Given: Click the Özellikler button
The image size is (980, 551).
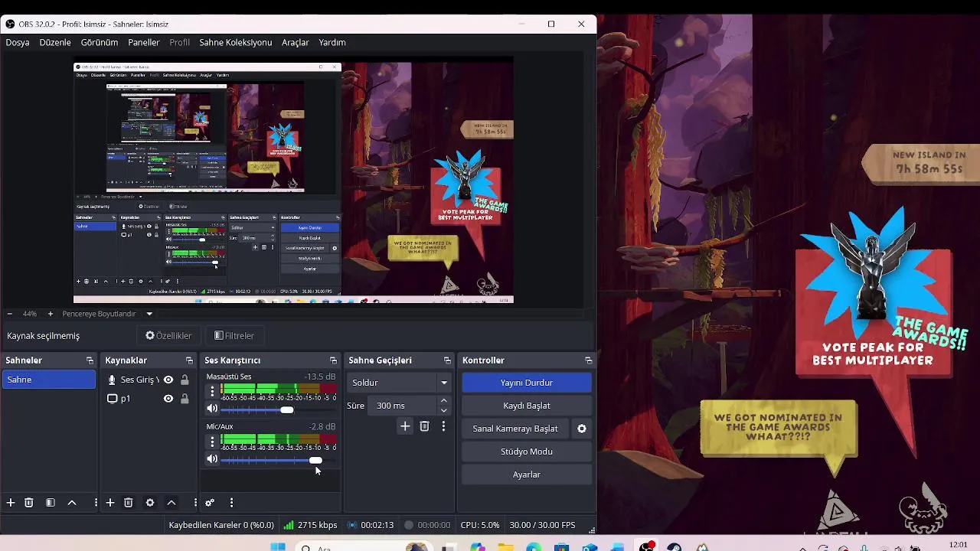Looking at the screenshot, I should click(168, 335).
